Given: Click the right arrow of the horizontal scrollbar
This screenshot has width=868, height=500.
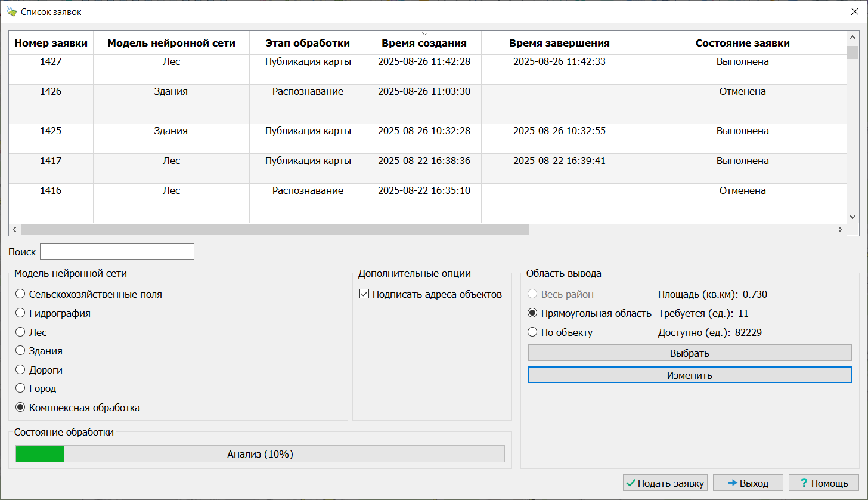Looking at the screenshot, I should pyautogui.click(x=840, y=229).
